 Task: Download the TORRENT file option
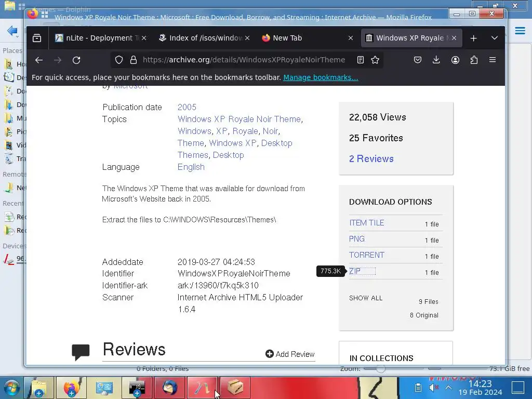pyautogui.click(x=367, y=255)
